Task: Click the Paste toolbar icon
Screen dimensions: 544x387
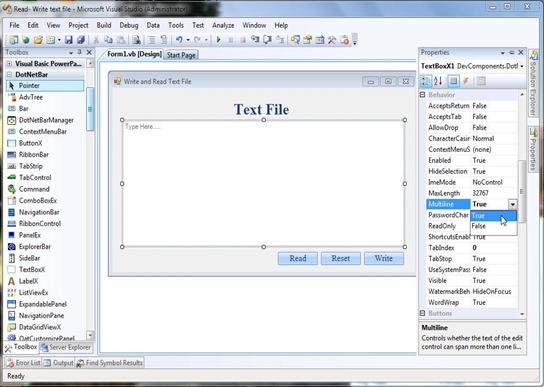Action: coord(120,40)
